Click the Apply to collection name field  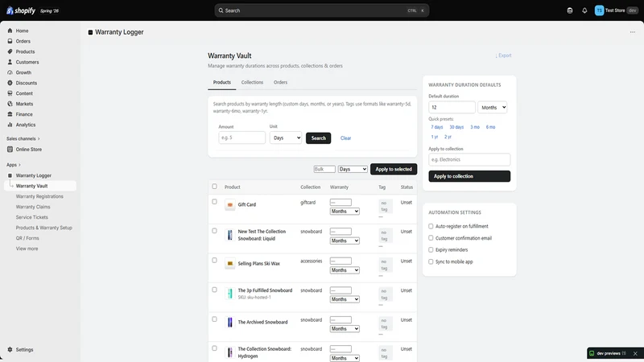469,159
